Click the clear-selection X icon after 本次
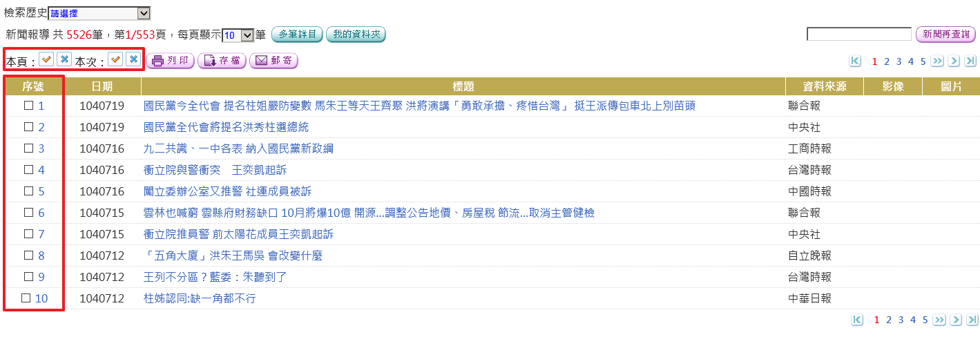This screenshot has height=337, width=980. coord(133,60)
